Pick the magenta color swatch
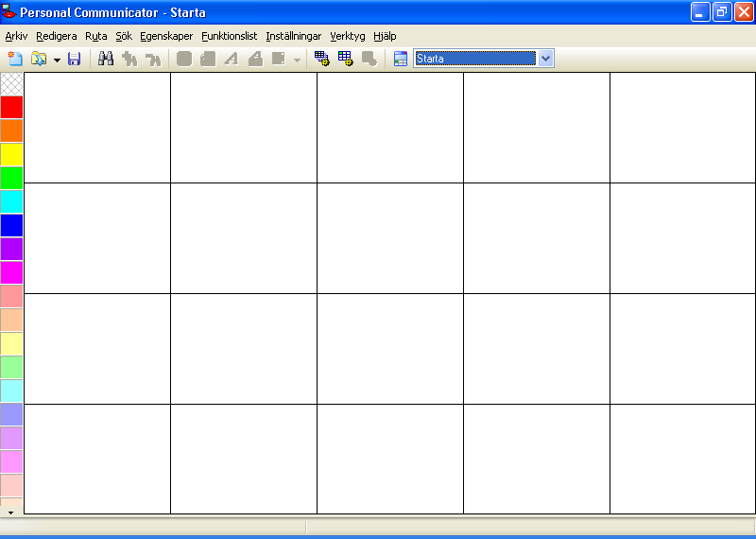This screenshot has width=756, height=539. pyautogui.click(x=11, y=272)
